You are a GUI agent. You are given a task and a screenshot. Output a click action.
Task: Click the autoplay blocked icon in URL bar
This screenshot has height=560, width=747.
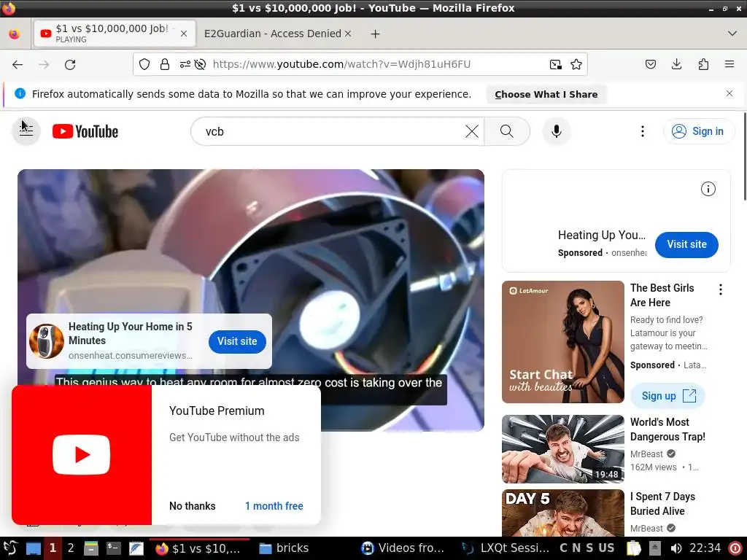point(200,64)
